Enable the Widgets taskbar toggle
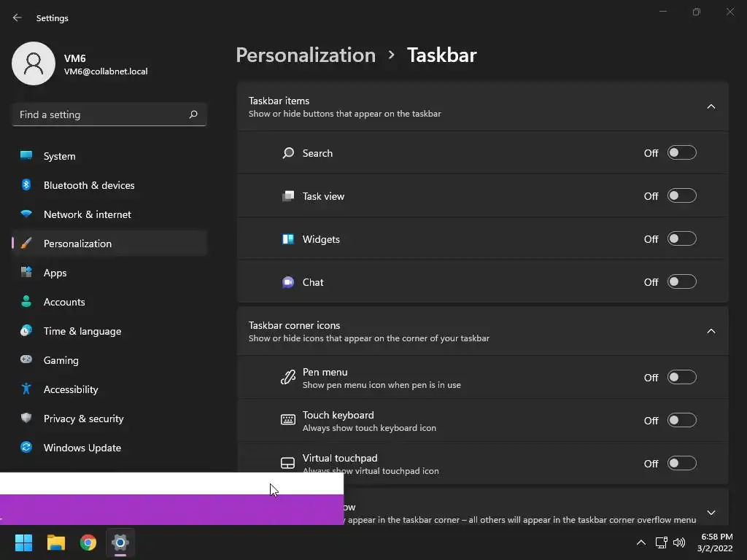Viewport: 747px width, 560px height. pos(681,239)
